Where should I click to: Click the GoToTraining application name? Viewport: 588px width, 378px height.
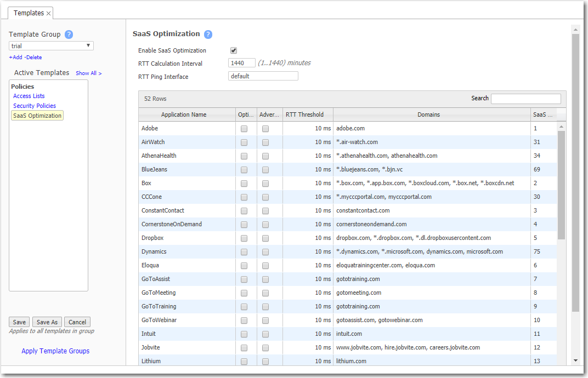pos(159,306)
